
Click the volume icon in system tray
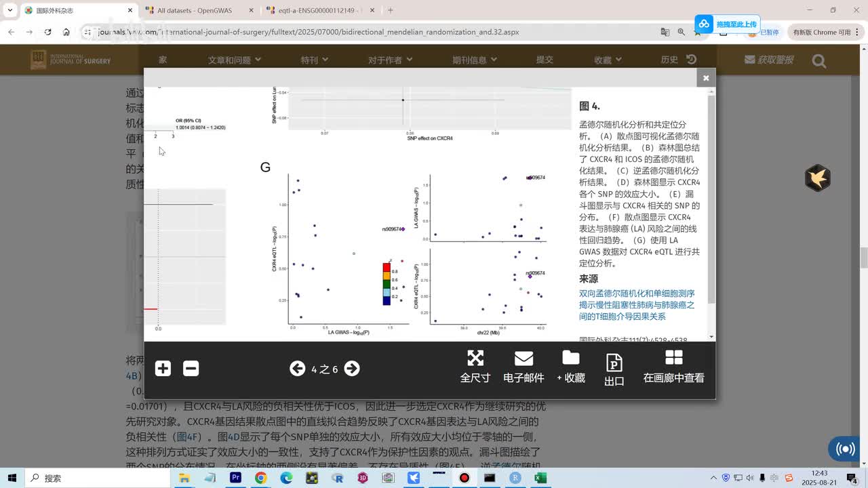[x=751, y=478]
